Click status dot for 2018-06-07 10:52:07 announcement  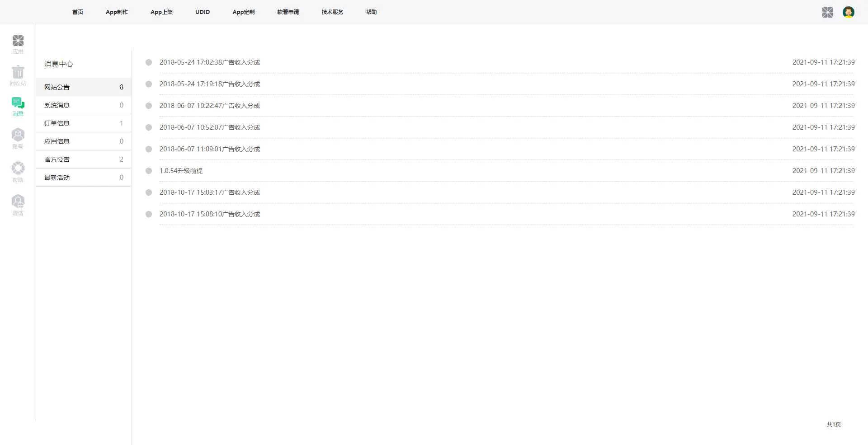[148, 127]
